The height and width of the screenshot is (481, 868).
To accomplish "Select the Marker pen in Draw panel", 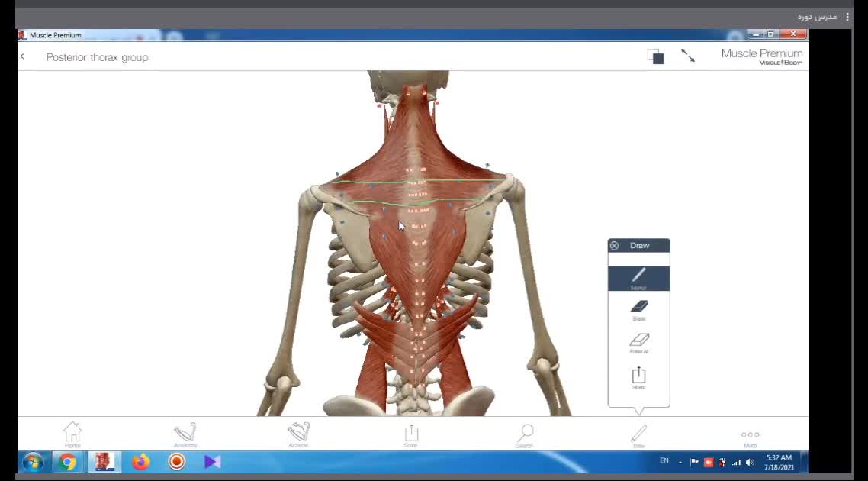I will click(639, 279).
